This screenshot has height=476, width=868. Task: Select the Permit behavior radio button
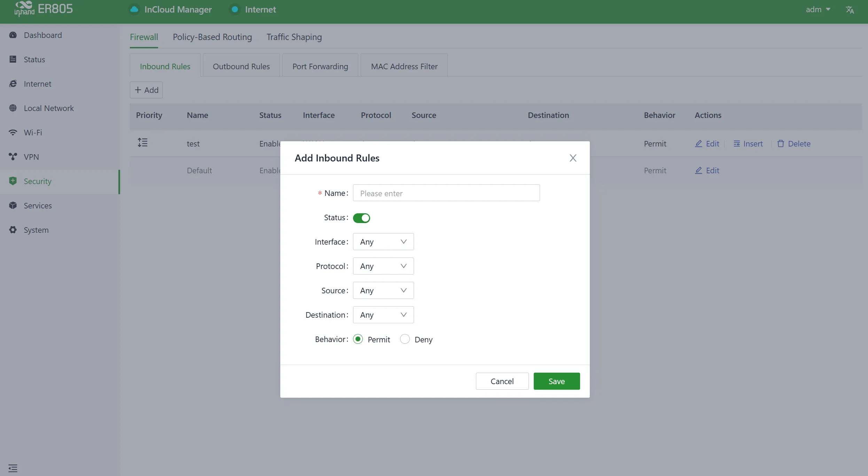[358, 339]
